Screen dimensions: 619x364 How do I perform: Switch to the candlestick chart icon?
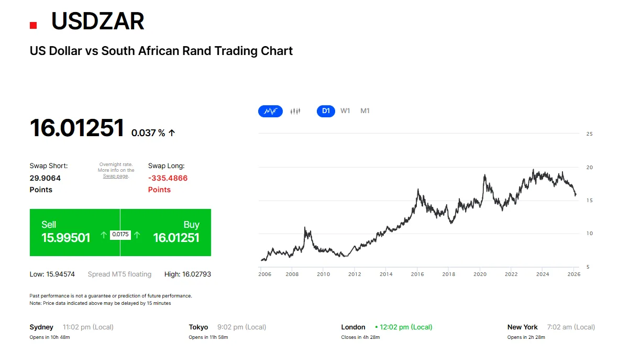[295, 111]
